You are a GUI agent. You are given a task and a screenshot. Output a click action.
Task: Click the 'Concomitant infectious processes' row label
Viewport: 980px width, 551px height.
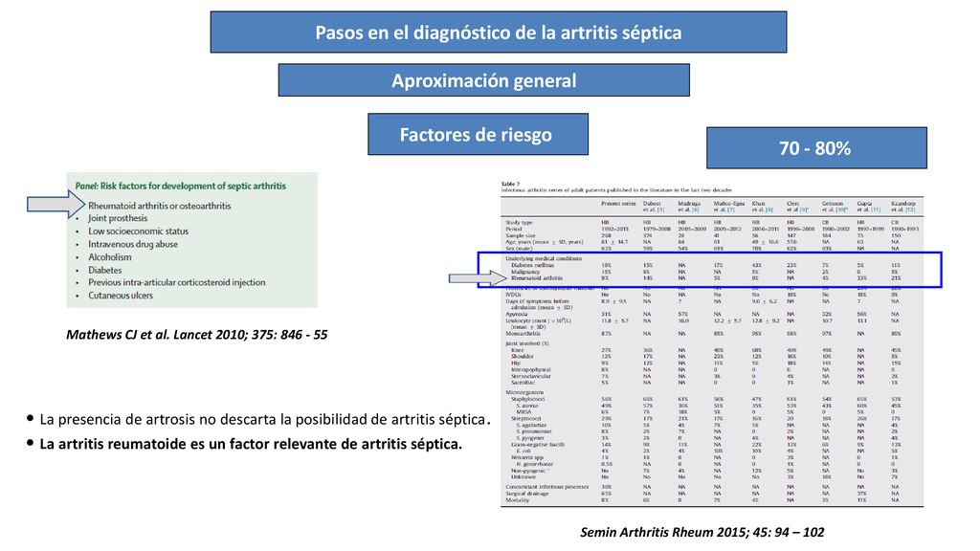(x=546, y=487)
